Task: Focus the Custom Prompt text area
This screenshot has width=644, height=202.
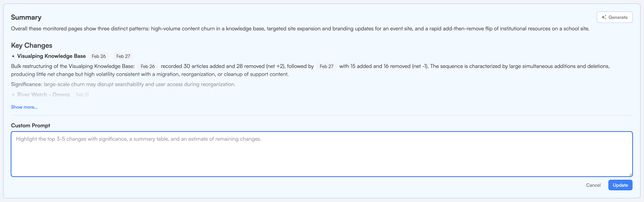Action: click(321, 154)
